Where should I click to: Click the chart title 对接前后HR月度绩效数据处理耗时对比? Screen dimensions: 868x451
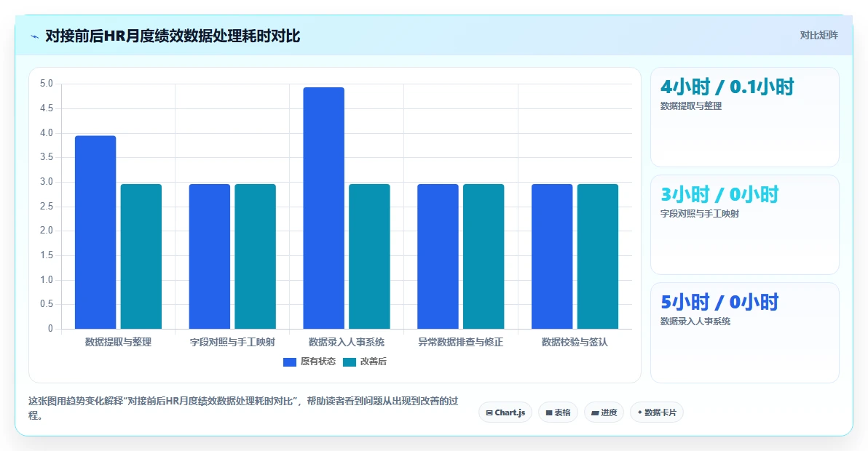click(x=173, y=36)
